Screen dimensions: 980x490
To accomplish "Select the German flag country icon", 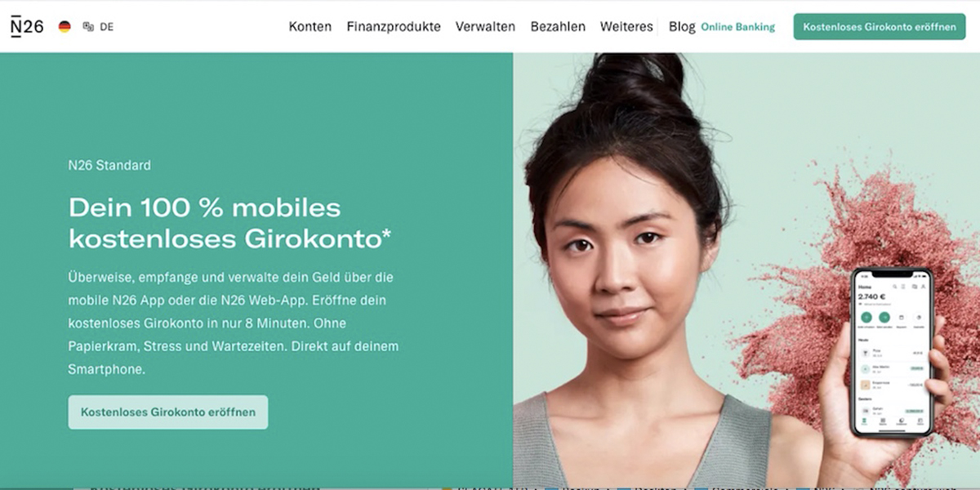I will [x=65, y=27].
